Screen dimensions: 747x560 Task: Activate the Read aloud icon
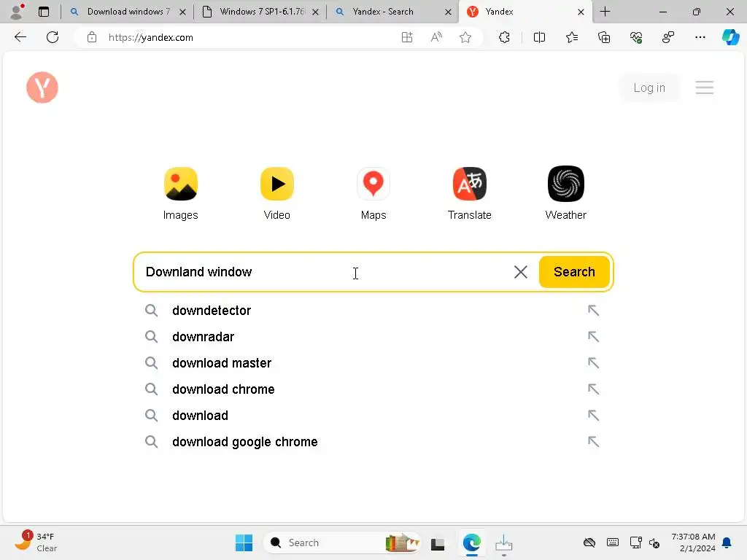436,37
